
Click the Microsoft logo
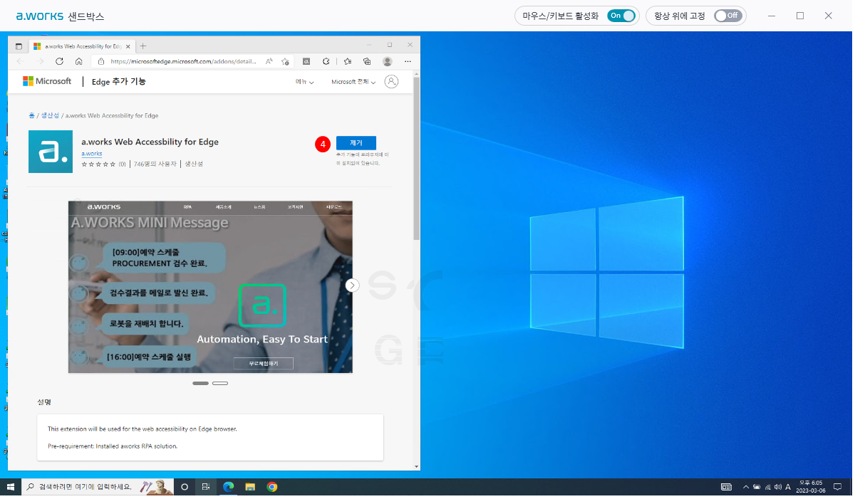click(47, 81)
